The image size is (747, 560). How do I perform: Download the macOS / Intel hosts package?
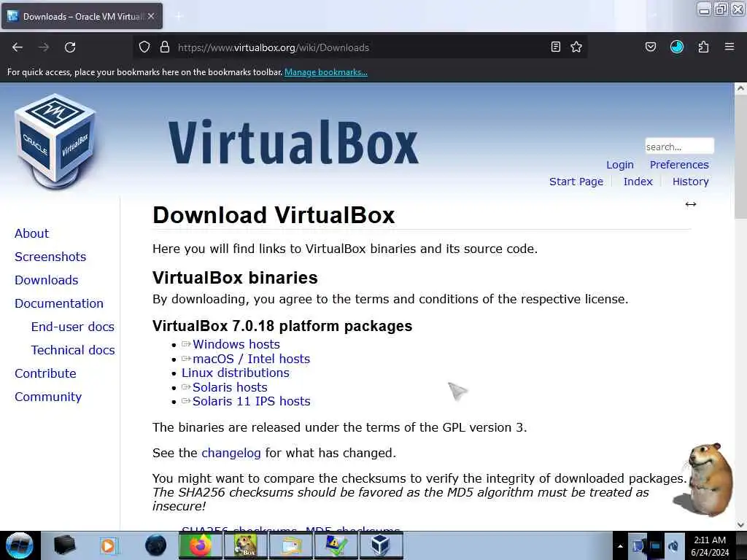251,359
